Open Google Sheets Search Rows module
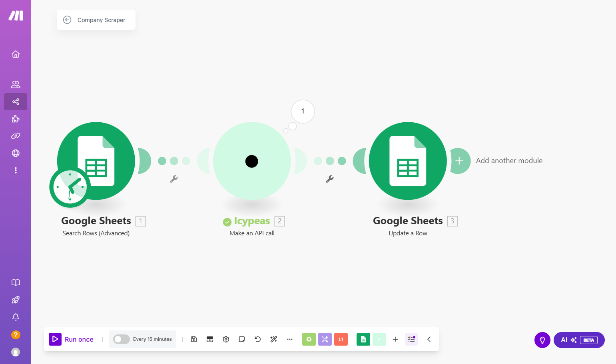 click(96, 161)
